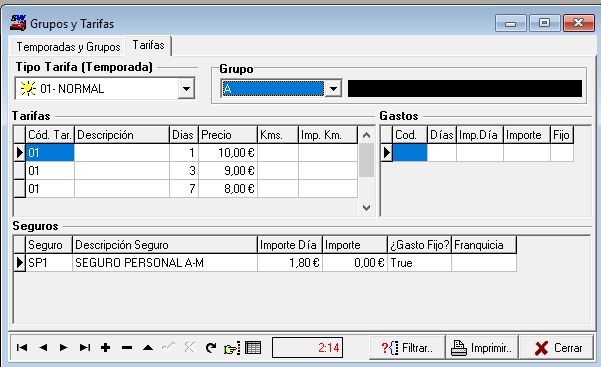
Task: Refresh data with circular arrow icon
Action: [x=210, y=348]
